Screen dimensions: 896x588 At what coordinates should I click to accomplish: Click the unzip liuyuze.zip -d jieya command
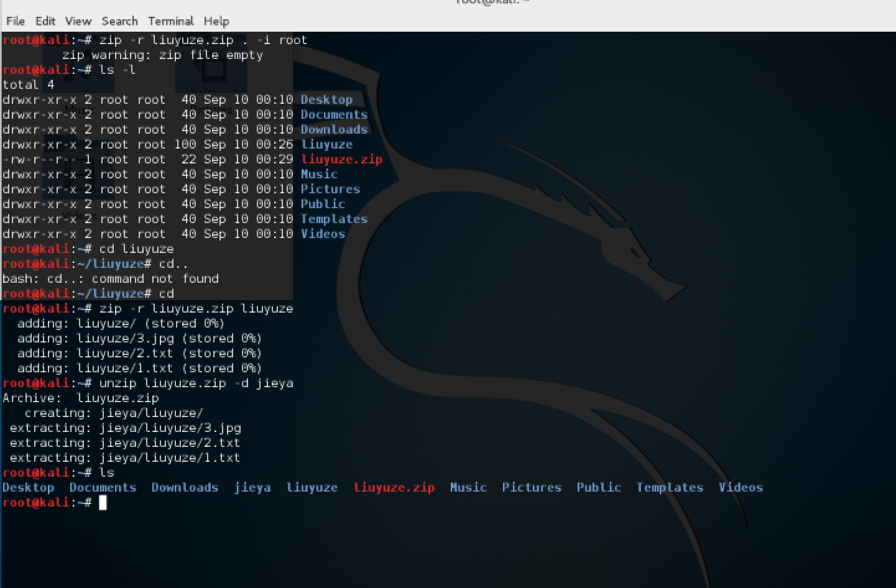point(196,384)
